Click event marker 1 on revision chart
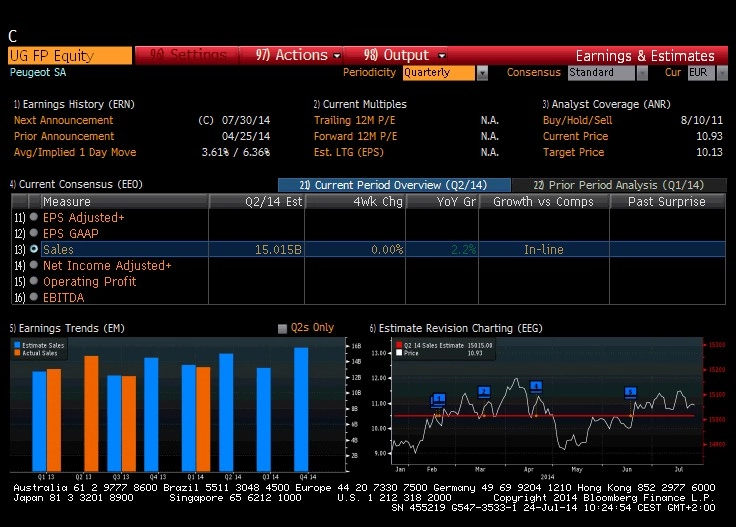This screenshot has height=527, width=736. click(438, 399)
